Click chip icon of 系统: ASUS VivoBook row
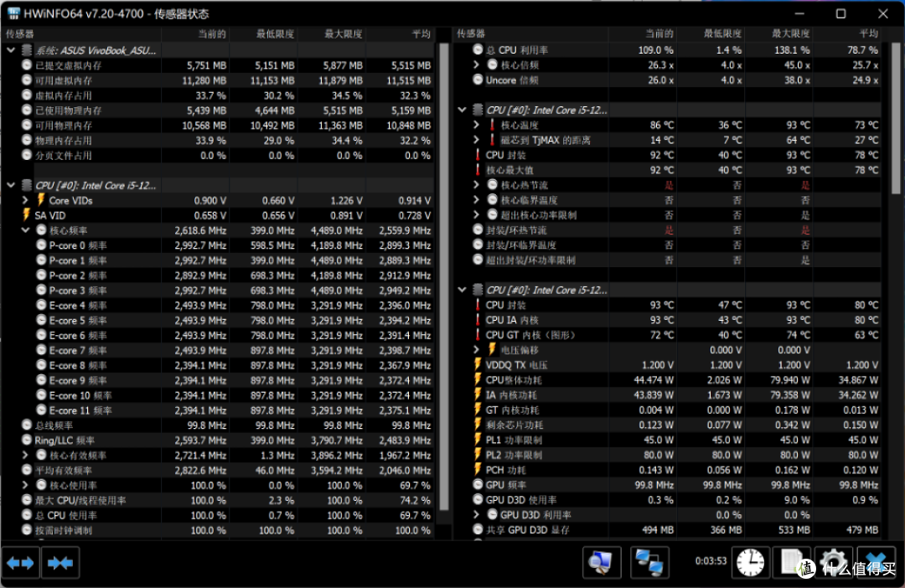 coord(27,50)
